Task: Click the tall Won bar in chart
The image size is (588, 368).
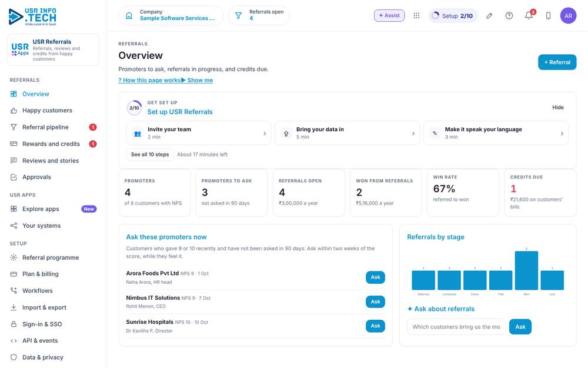Action: tap(526, 270)
